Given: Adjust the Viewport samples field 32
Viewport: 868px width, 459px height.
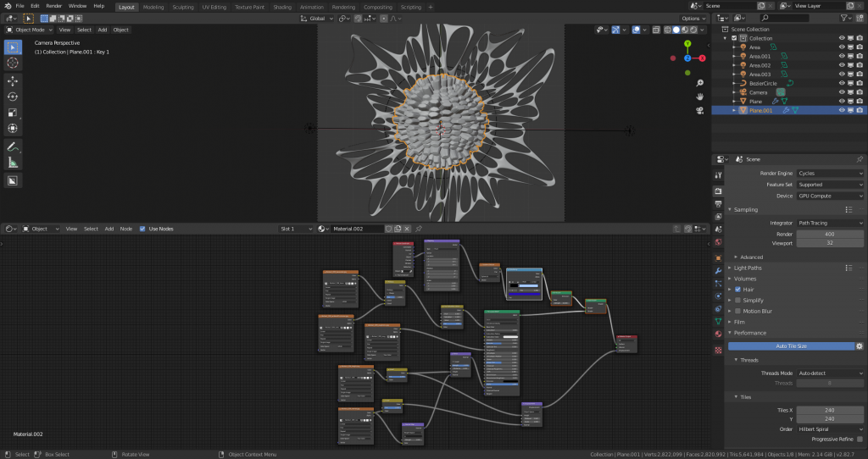Looking at the screenshot, I should [830, 243].
